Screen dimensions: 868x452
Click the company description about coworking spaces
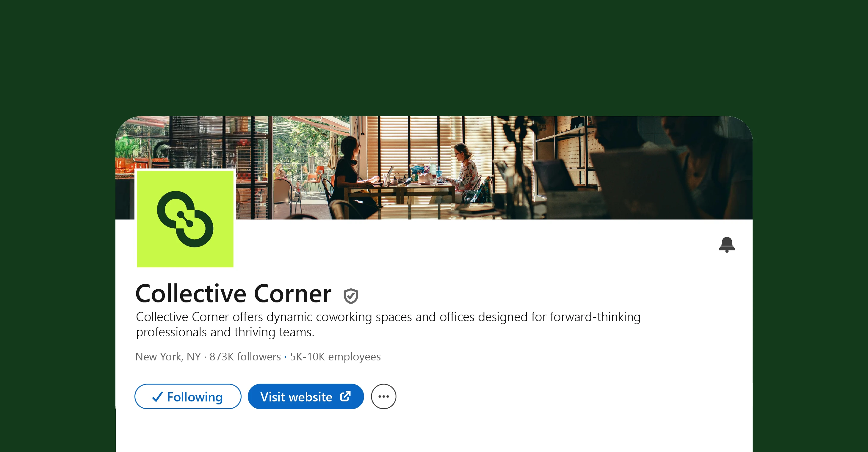pyautogui.click(x=388, y=324)
